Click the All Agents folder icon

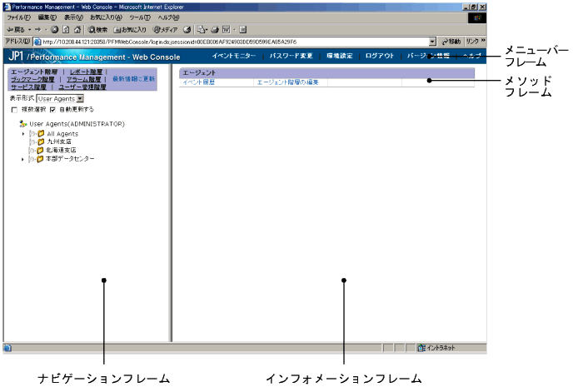pos(41,134)
